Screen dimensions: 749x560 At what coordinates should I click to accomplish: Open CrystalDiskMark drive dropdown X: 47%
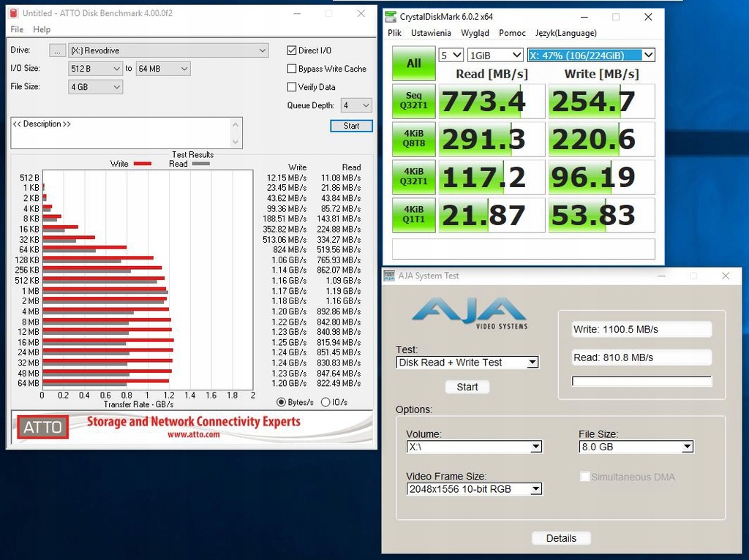pos(590,56)
